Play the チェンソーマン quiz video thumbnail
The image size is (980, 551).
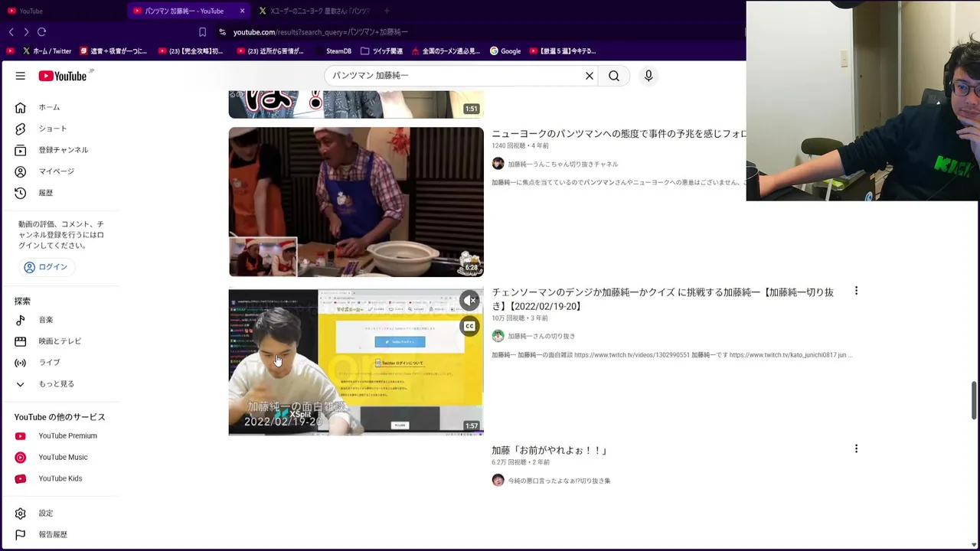click(356, 362)
